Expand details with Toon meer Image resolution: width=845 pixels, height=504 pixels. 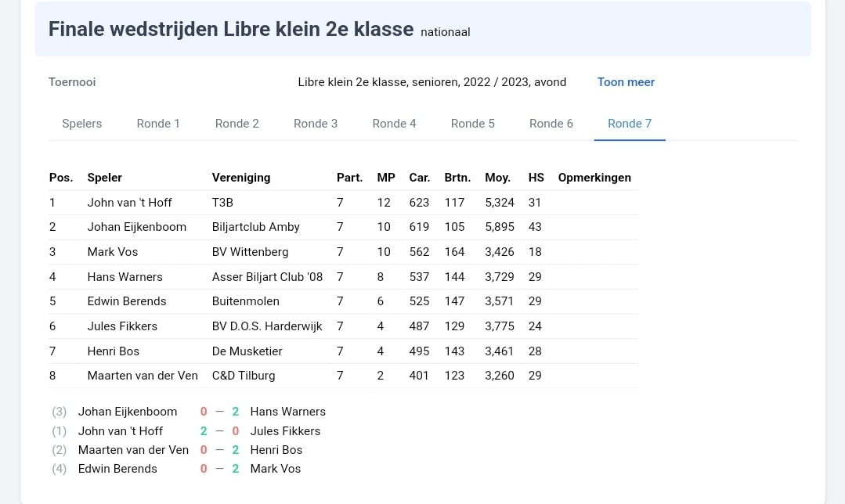[x=626, y=82]
